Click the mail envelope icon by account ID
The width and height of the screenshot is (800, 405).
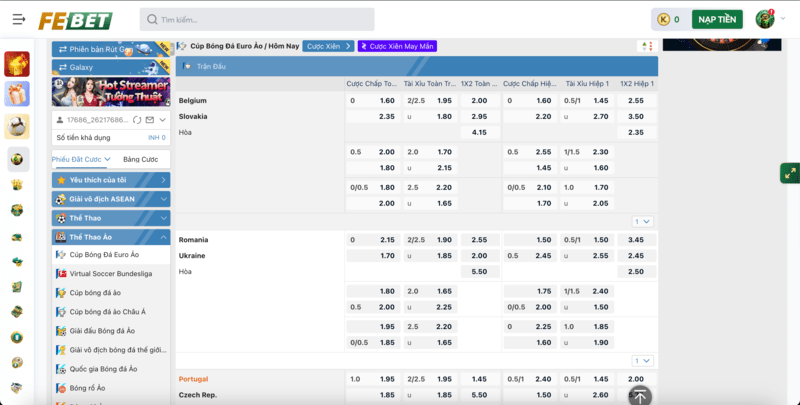[x=149, y=120]
